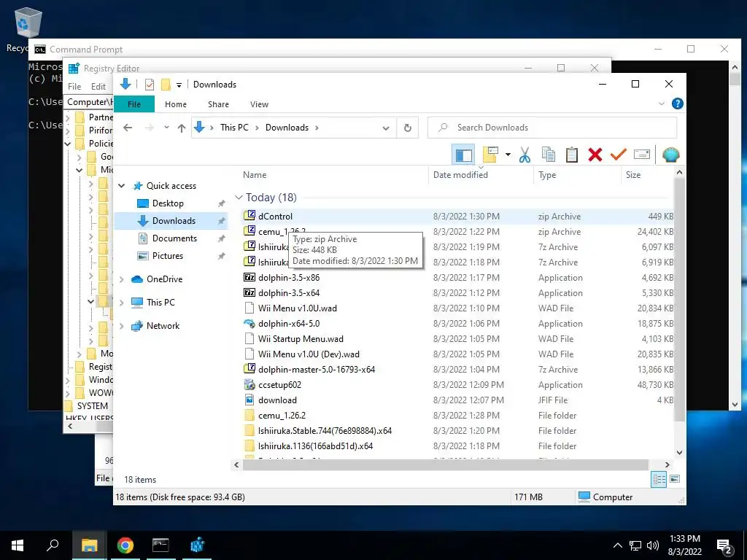Expand This PC in navigation pane

pos(122,303)
